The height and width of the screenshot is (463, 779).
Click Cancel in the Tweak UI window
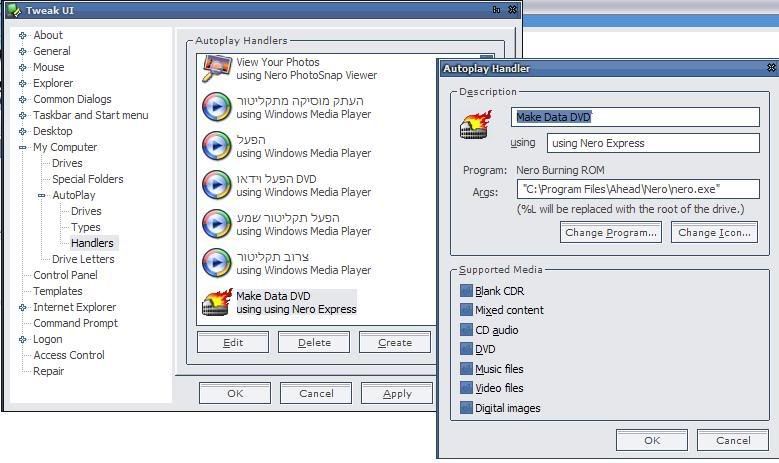coord(316,393)
